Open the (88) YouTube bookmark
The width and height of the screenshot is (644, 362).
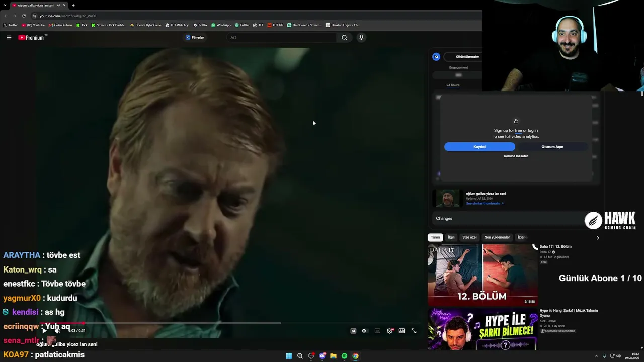tap(33, 25)
